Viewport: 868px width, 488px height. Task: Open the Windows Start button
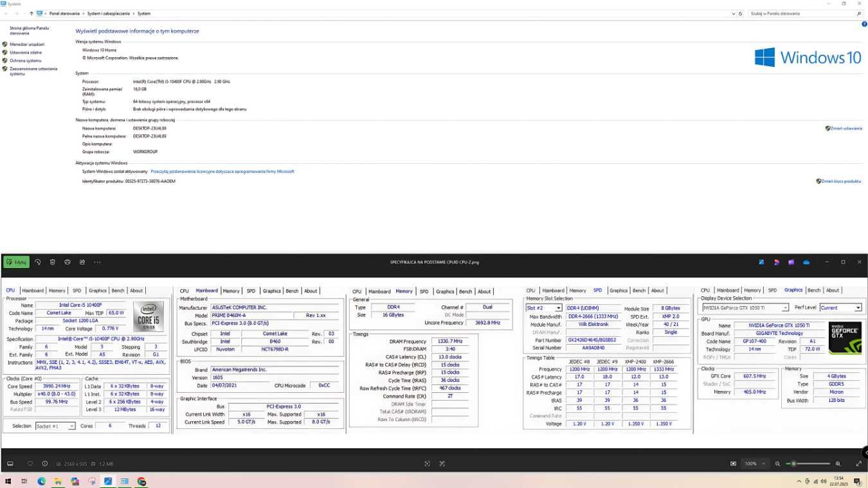(x=8, y=481)
